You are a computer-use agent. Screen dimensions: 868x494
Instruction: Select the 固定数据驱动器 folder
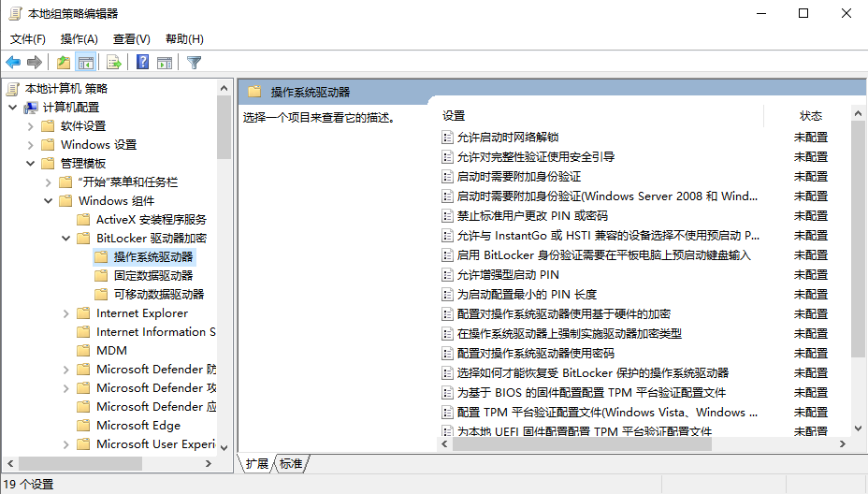(152, 276)
